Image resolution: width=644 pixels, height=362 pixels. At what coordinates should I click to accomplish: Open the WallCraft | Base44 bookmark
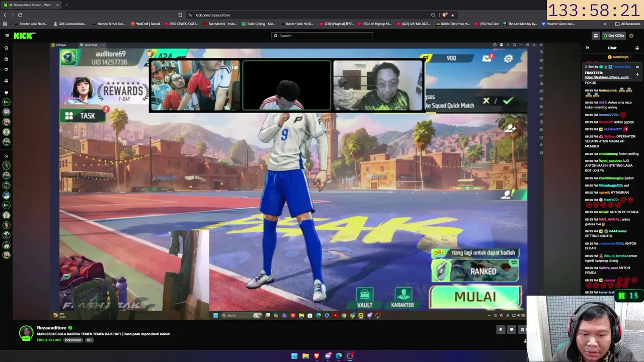pos(146,24)
